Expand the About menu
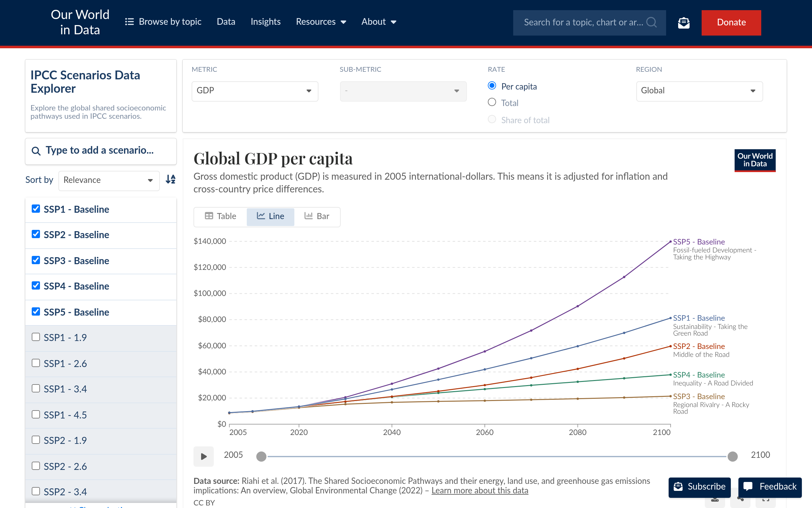Viewport: 812px width, 508px height. (379, 22)
